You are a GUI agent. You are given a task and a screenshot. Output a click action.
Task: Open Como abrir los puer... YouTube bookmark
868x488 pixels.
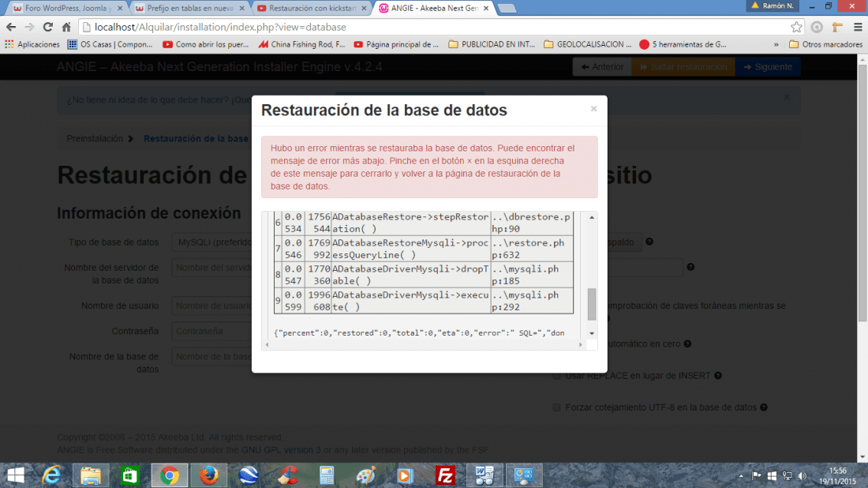[205, 44]
